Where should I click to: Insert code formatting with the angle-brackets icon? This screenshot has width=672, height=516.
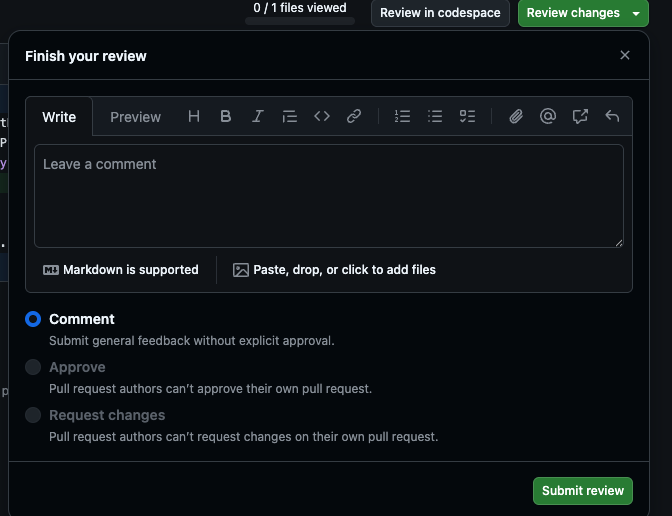click(322, 116)
